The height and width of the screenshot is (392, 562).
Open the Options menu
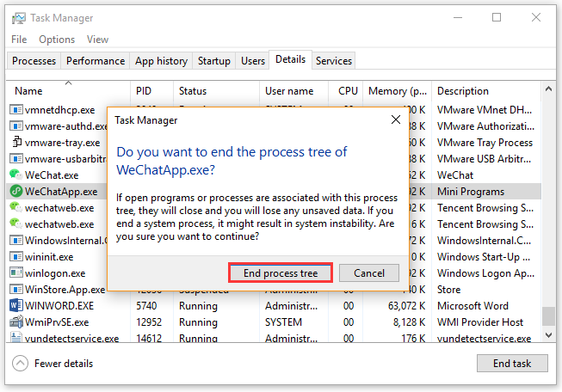[x=57, y=40]
